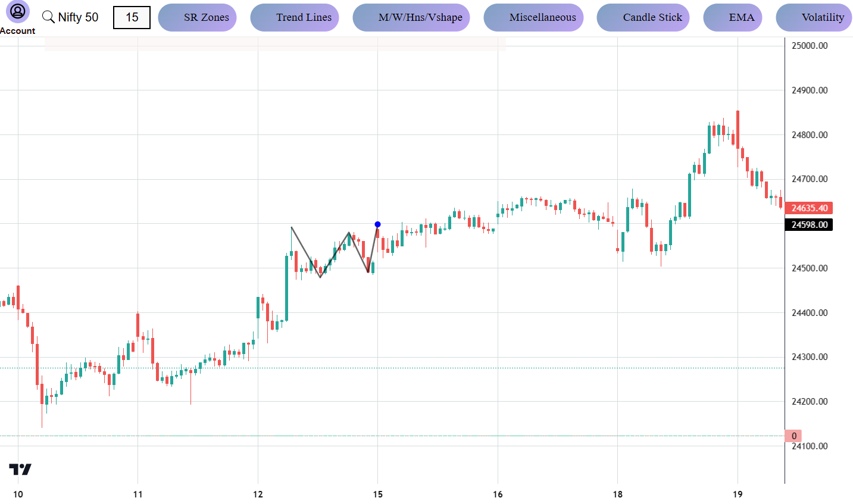Select the Candle Stick tool
Viewport: 853px width, 504px height.
click(643, 17)
